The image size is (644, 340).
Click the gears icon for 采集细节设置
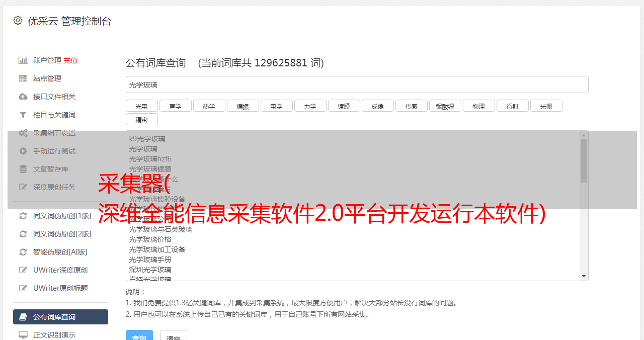23,133
